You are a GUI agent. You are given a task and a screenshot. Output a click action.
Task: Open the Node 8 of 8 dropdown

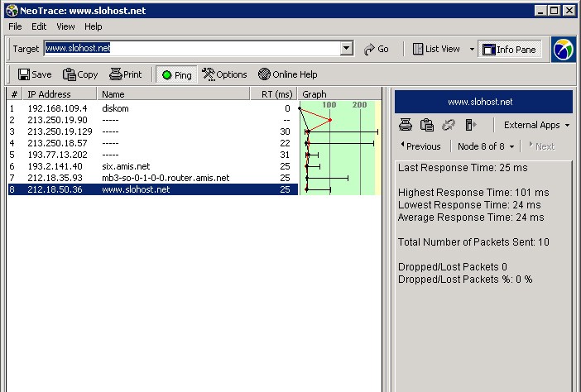(x=485, y=146)
